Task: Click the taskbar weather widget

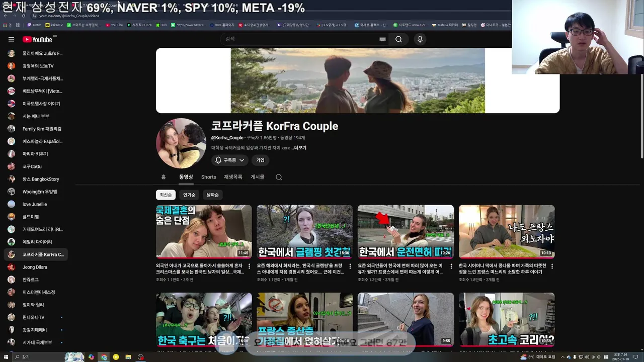Action: point(538,357)
